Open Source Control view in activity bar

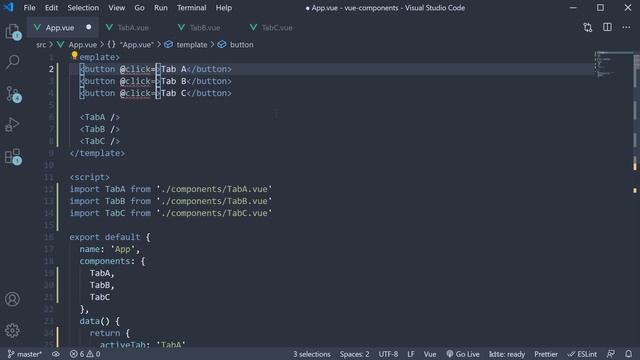click(x=13, y=94)
